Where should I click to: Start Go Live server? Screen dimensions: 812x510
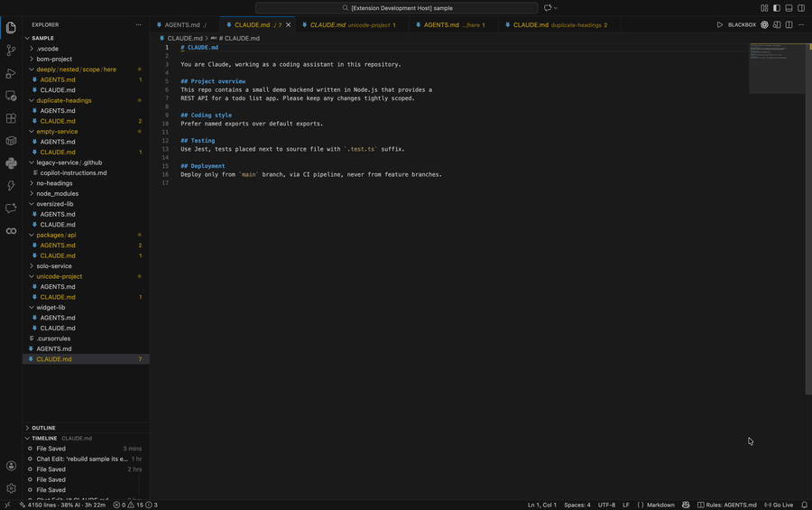point(779,505)
